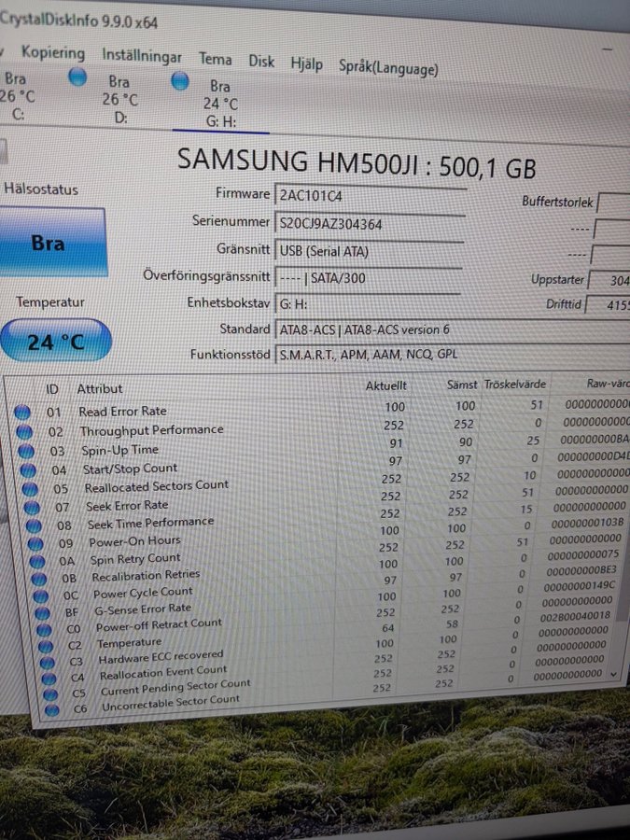Click status orb for Seek Time Performance
This screenshot has height=840, width=630.
[34, 525]
